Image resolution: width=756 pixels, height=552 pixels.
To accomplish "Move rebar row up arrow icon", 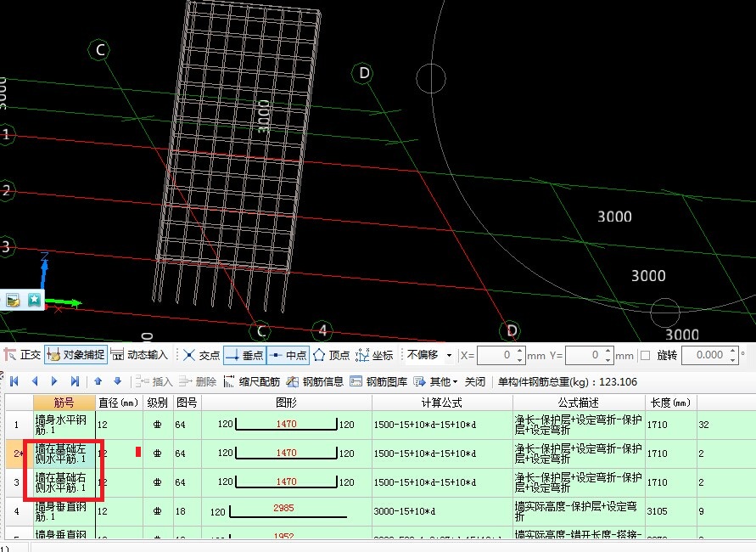I will (98, 381).
